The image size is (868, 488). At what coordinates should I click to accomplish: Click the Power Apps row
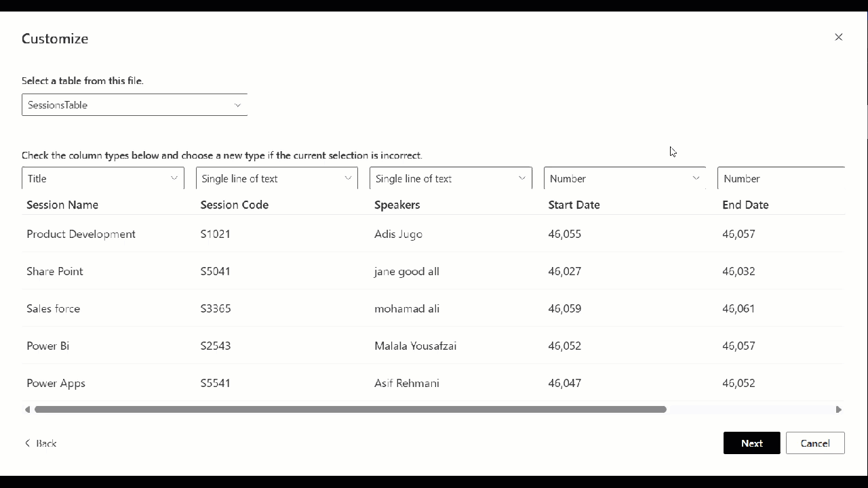click(56, 383)
